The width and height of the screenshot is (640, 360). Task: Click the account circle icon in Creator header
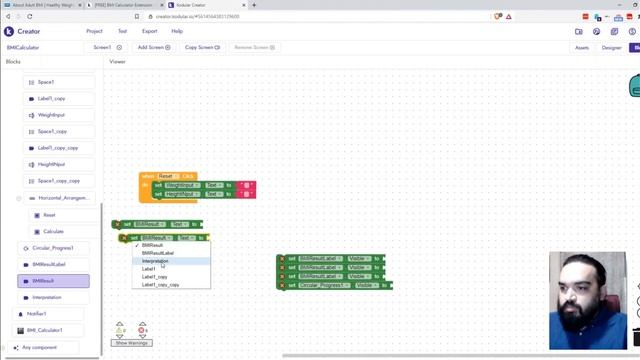632,31
